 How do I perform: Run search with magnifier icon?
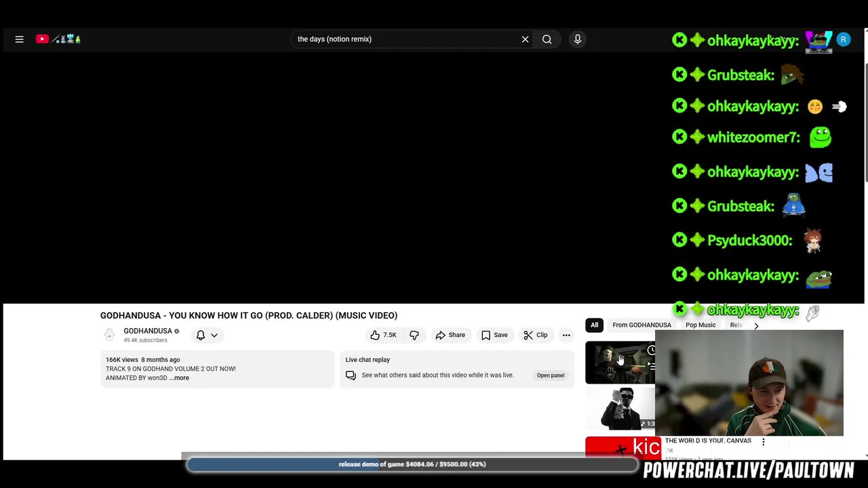coord(547,39)
